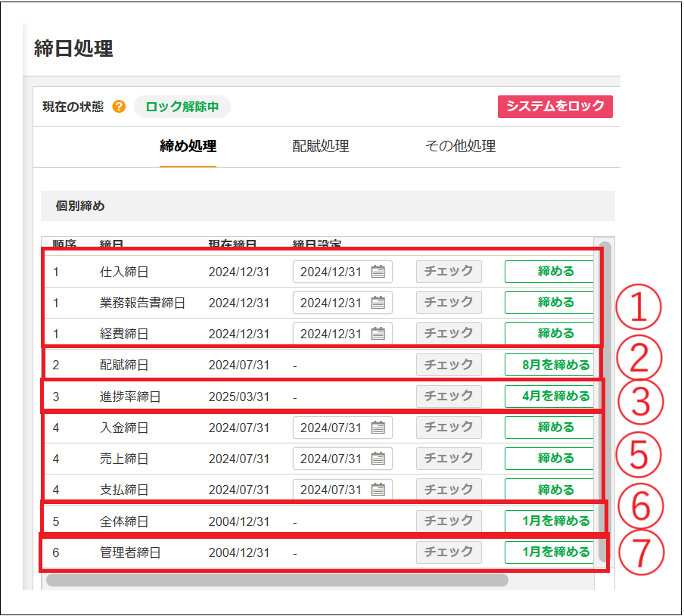This screenshot has width=684, height=616.
Task: Select the 締め処理 tab
Action: [188, 147]
